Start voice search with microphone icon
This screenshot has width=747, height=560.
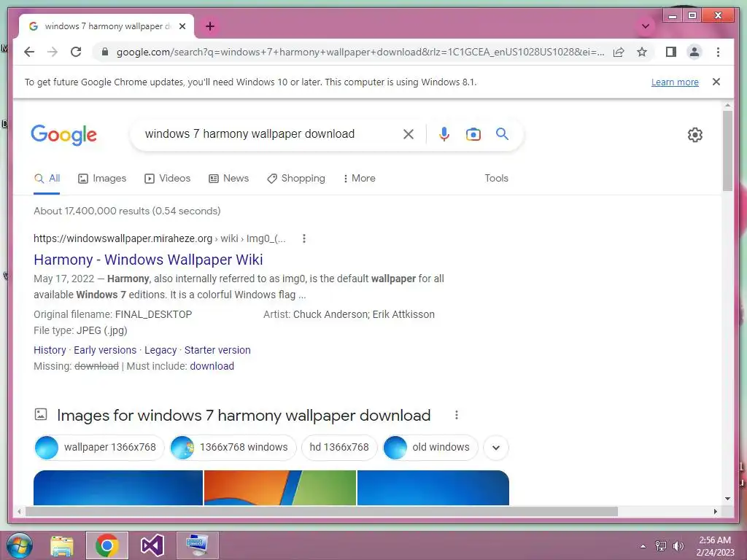click(444, 134)
